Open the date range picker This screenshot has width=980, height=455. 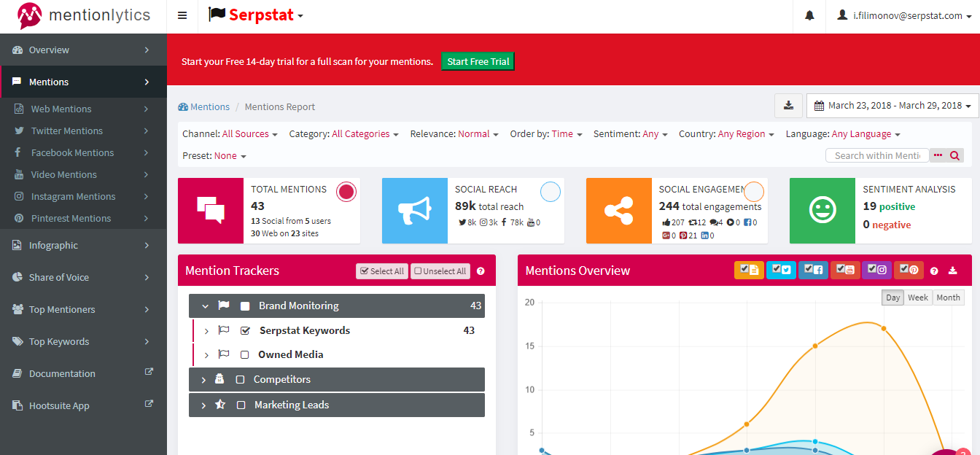tap(892, 106)
